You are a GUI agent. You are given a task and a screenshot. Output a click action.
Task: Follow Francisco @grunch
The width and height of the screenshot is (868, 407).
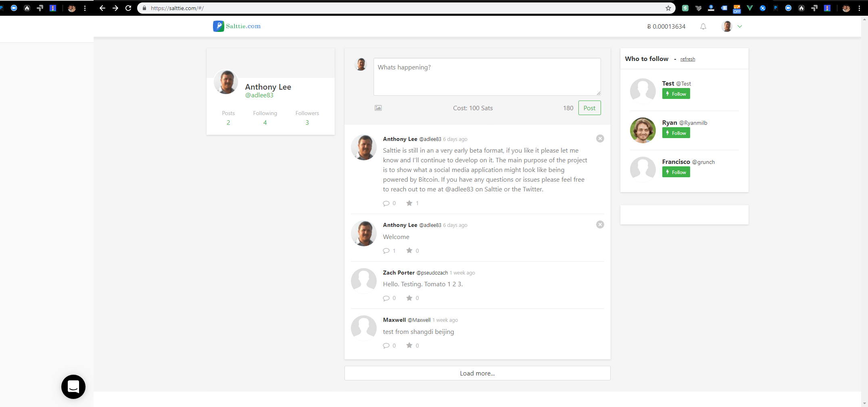coord(676,172)
